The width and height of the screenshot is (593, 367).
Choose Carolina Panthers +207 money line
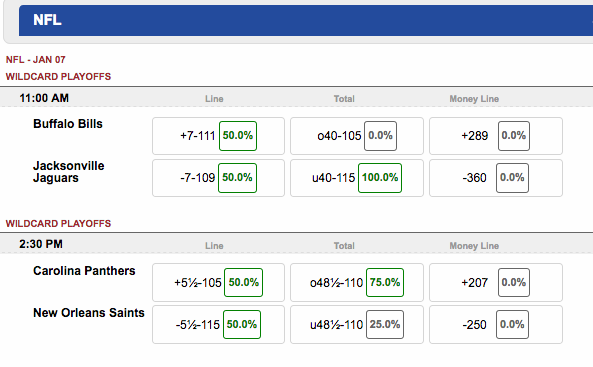coord(496,283)
